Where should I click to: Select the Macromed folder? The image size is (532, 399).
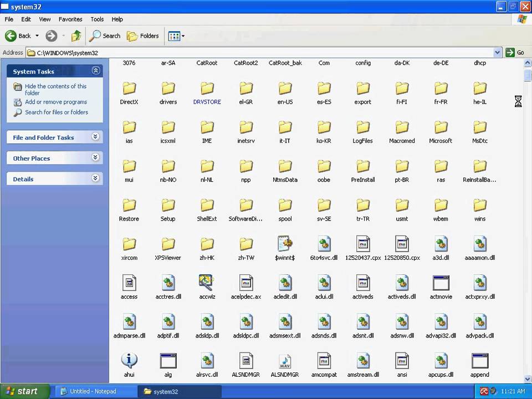[x=402, y=132]
